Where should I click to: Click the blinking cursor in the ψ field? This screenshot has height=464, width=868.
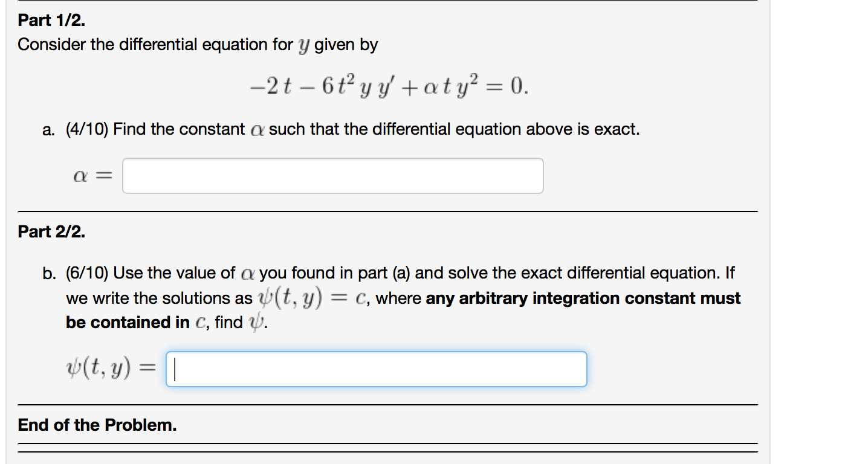tap(175, 369)
